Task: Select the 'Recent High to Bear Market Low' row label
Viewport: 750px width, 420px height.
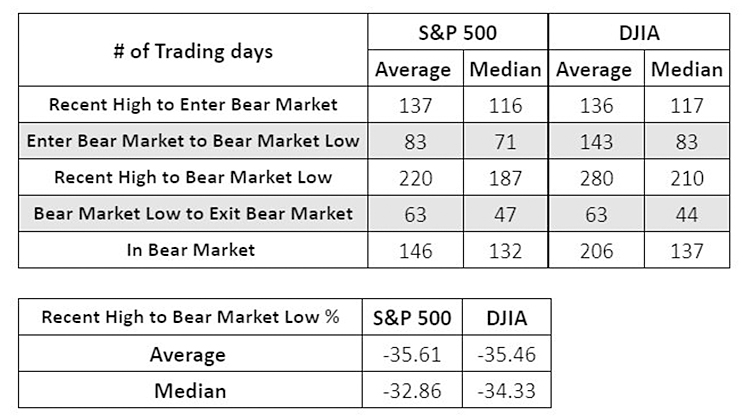Action: tap(193, 178)
